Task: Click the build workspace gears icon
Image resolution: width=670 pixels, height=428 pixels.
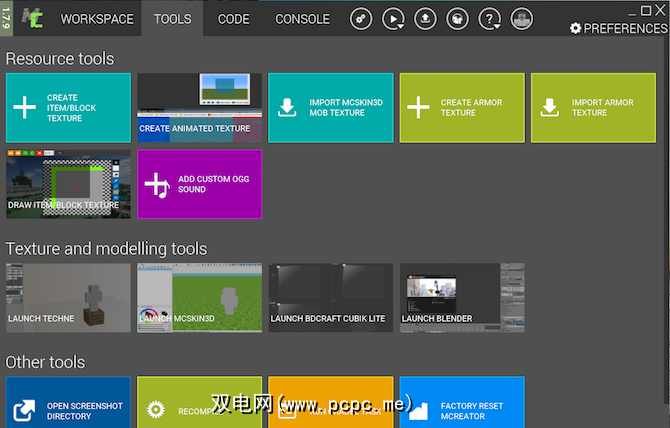Action: [361, 19]
